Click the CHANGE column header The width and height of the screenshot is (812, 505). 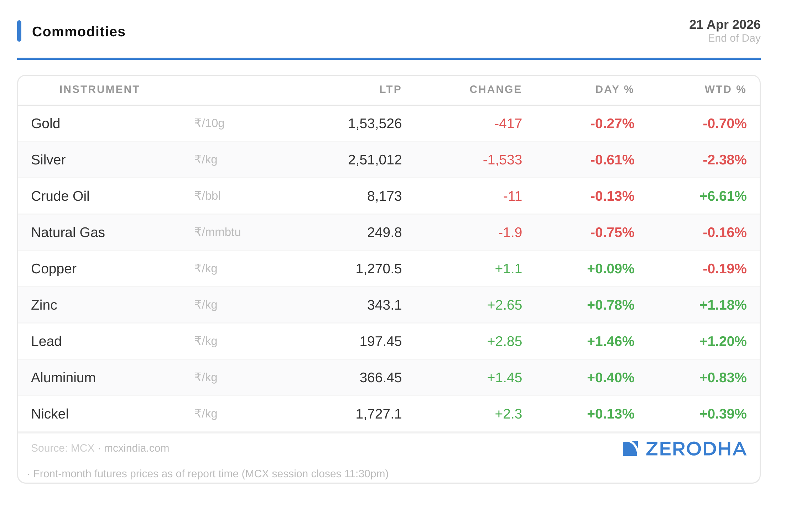point(495,89)
